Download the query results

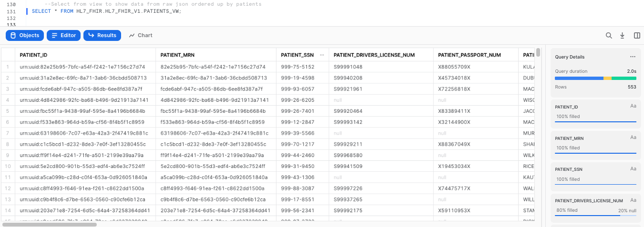pos(622,35)
